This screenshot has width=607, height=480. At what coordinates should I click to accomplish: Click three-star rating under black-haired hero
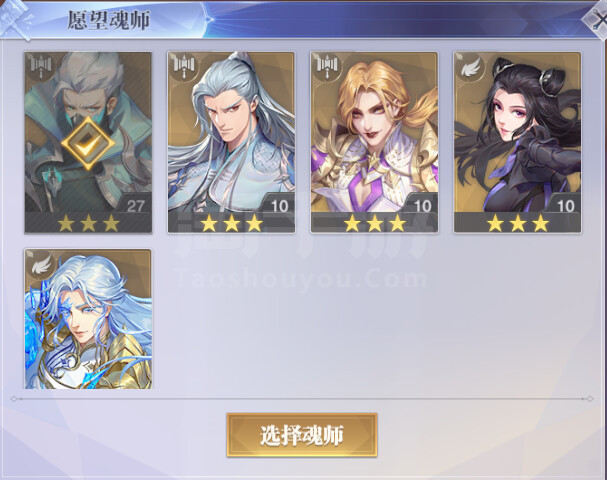pos(518,223)
